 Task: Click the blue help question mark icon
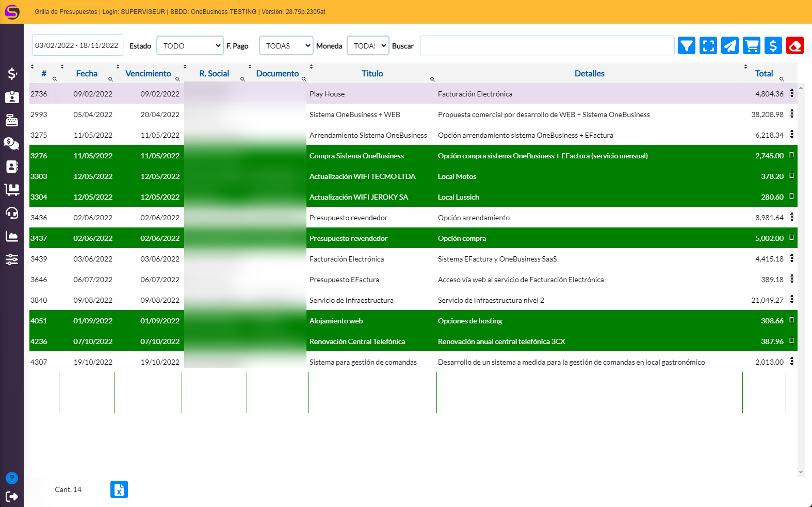click(12, 478)
